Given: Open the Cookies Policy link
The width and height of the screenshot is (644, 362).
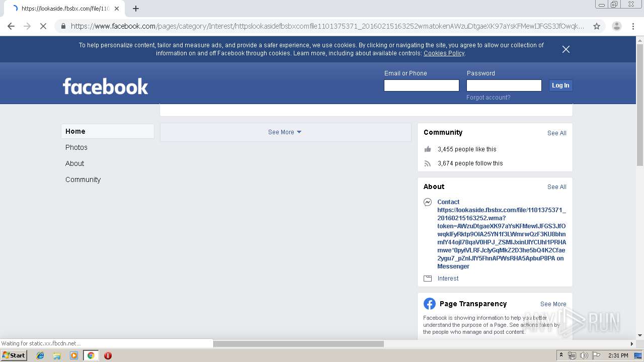Looking at the screenshot, I should [x=444, y=53].
